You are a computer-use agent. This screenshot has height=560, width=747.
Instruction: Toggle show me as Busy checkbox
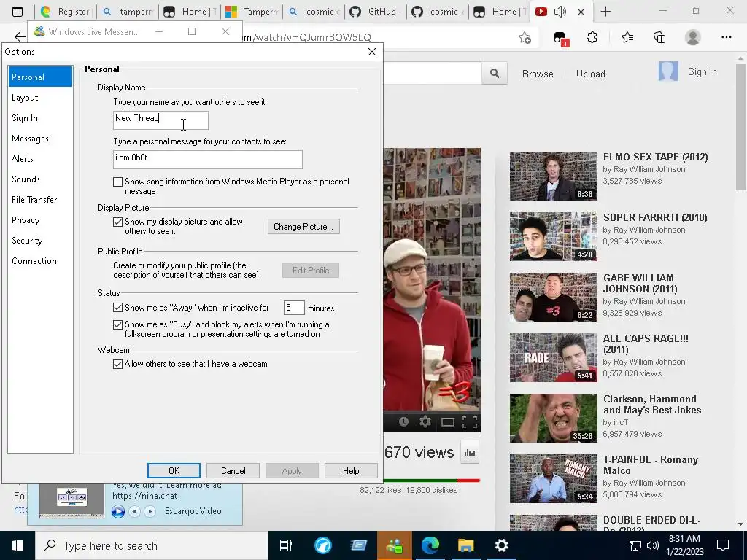117,324
